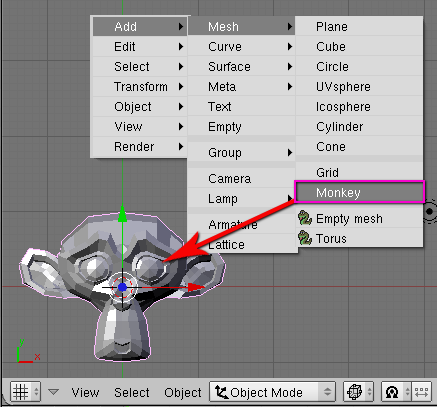Add a UVsphere mesh
The height and width of the screenshot is (407, 437).
[x=359, y=86]
